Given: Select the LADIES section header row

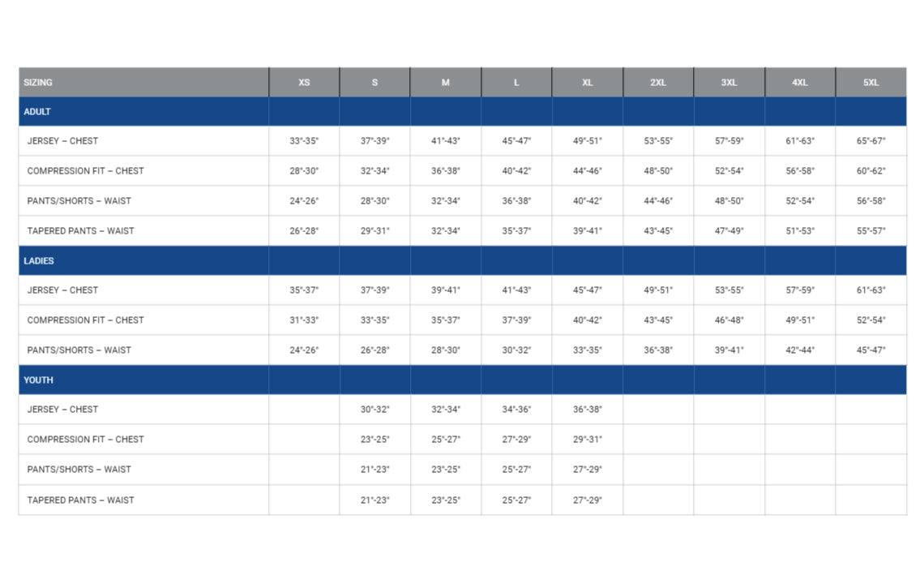Looking at the screenshot, I should click(x=39, y=261).
